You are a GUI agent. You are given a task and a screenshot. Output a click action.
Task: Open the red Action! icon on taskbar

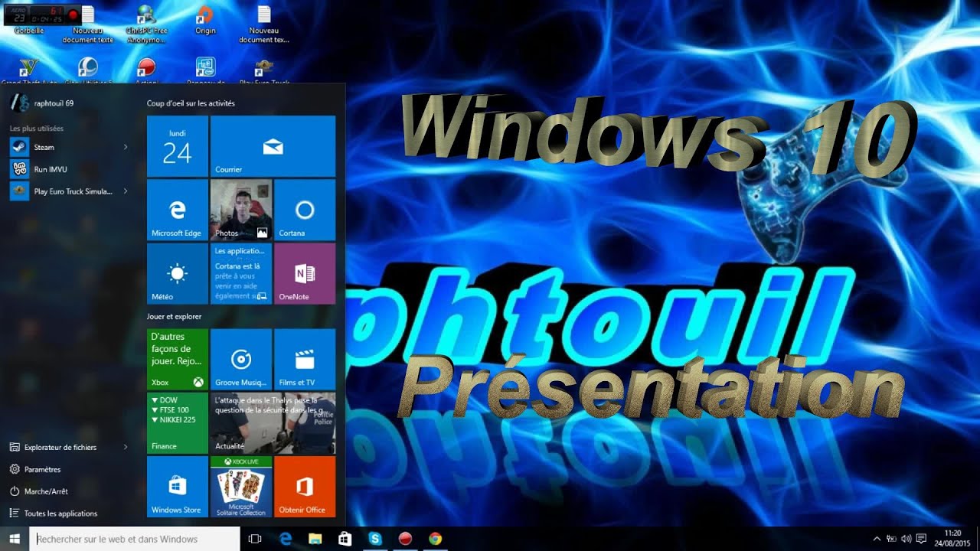point(406,539)
